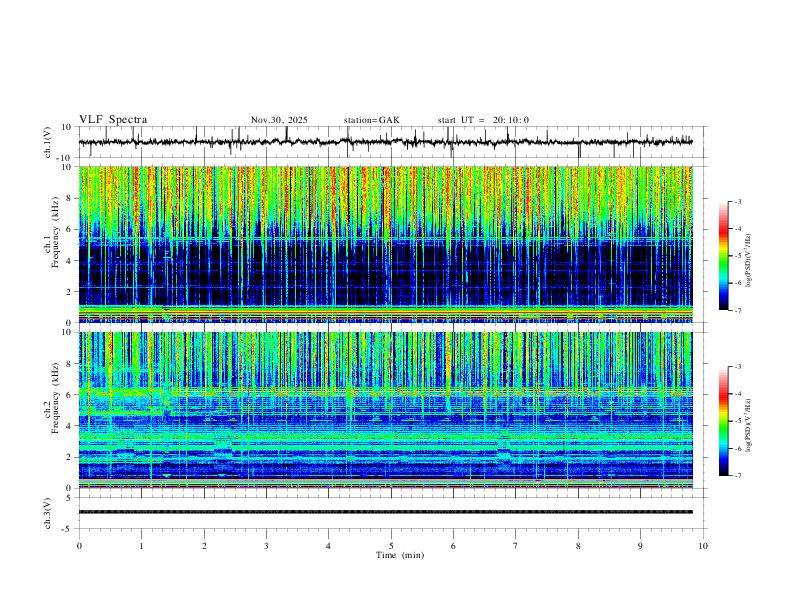This screenshot has height=612, width=792.
Task: Click the 'ch.3(V)' axis label
Action: click(x=48, y=513)
